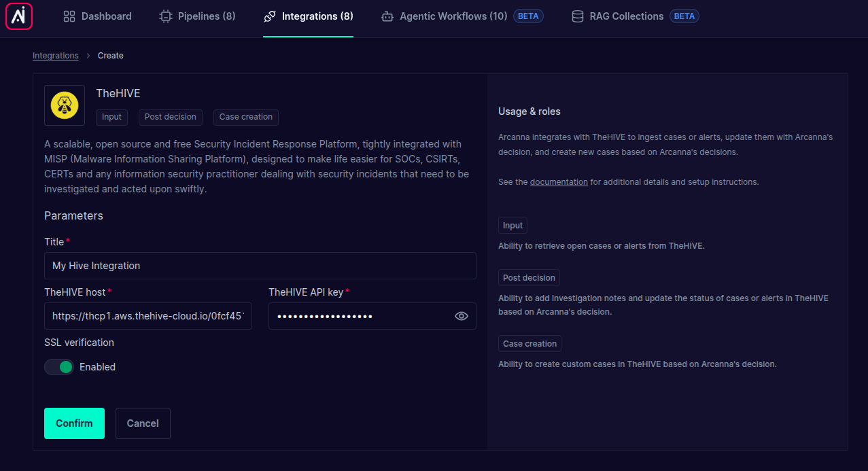Click the Case creation tag under TheHIVE title

click(x=246, y=117)
